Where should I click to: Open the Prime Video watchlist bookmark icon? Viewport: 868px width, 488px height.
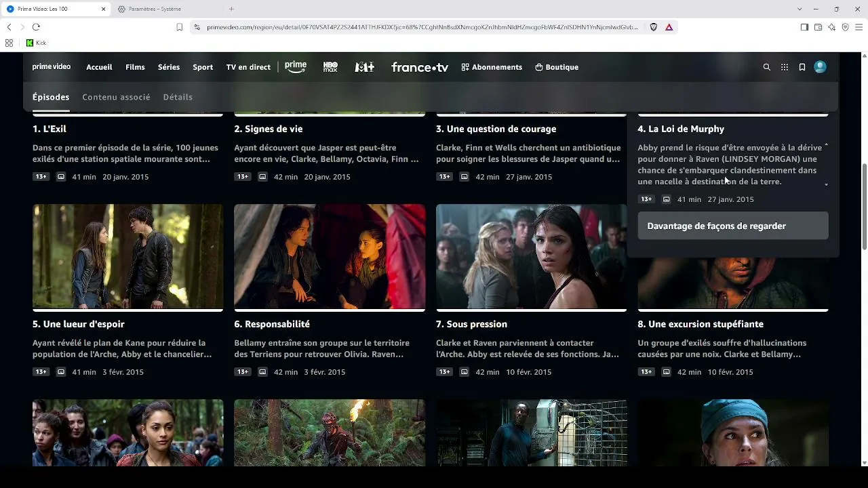point(802,67)
